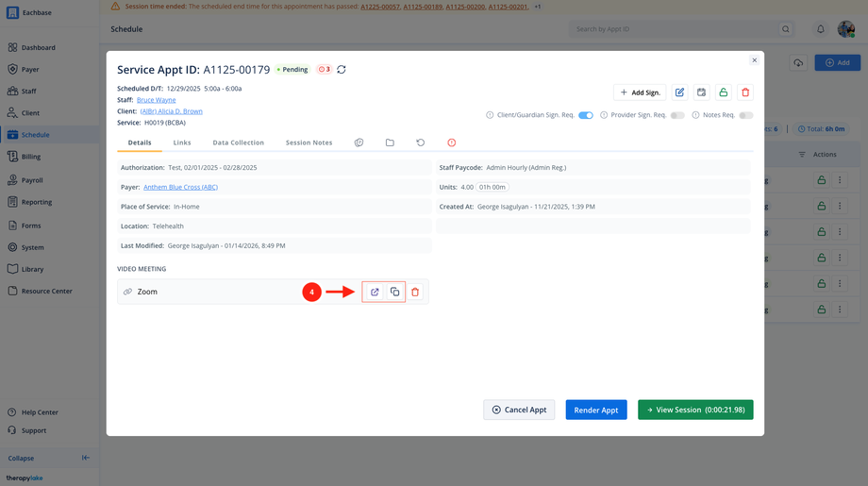Enable Notes Req. toggle
The image size is (868, 486).
[746, 115]
